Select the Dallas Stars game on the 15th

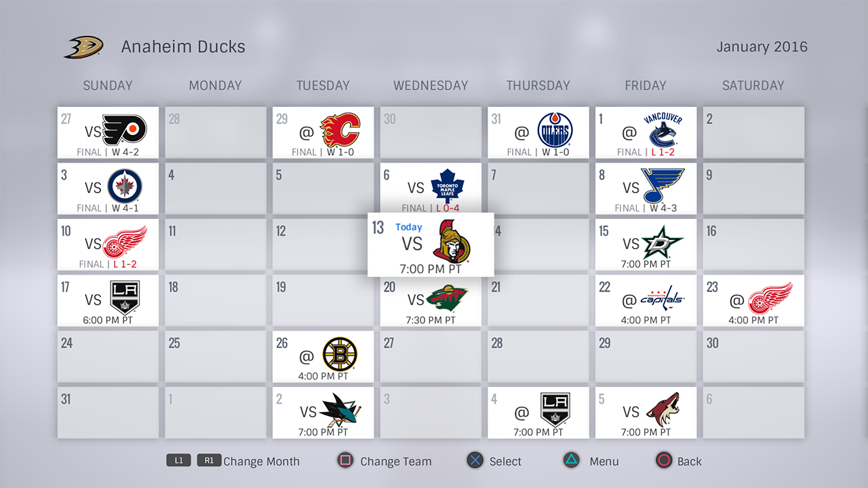[x=646, y=244]
